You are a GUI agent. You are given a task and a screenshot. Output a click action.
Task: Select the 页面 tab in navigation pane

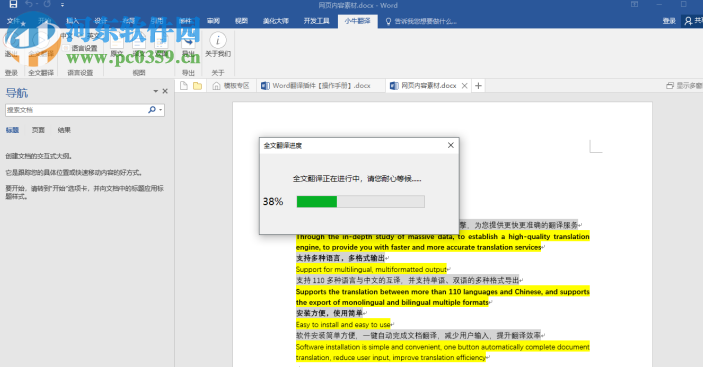pyautogui.click(x=38, y=130)
